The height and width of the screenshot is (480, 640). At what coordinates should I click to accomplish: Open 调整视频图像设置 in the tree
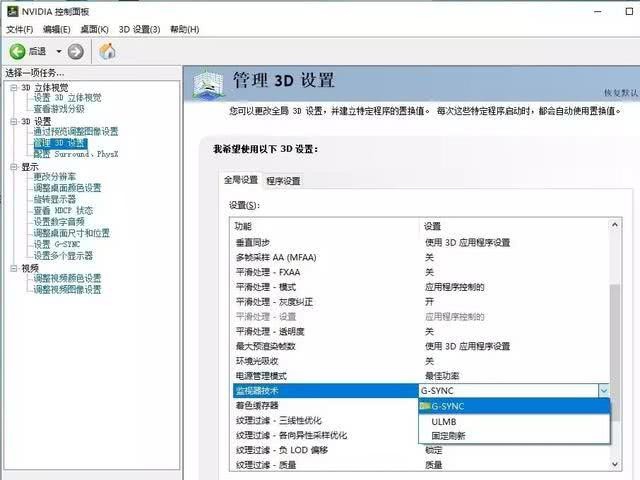[x=67, y=289]
